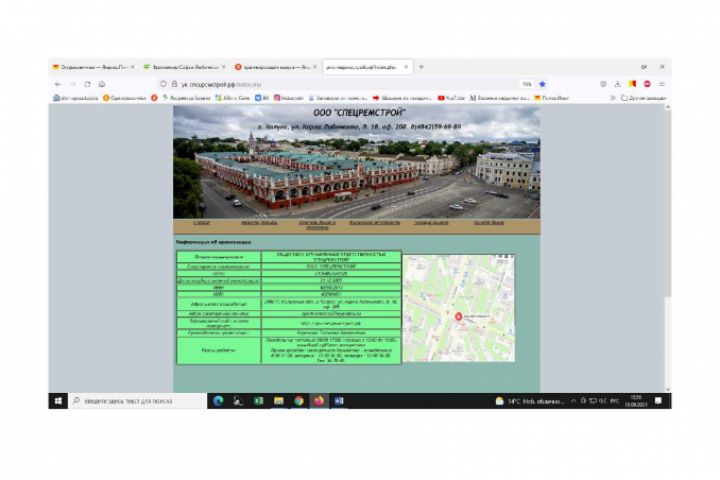This screenshot has height=480, width=720.
Task: Open Google Chrome from the taskbar
Action: click(x=299, y=401)
